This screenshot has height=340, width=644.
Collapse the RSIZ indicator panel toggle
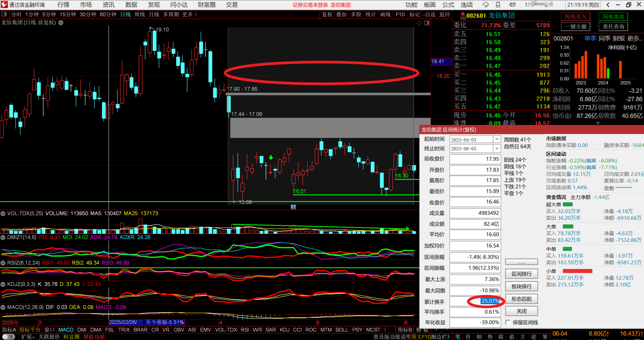coord(3,263)
